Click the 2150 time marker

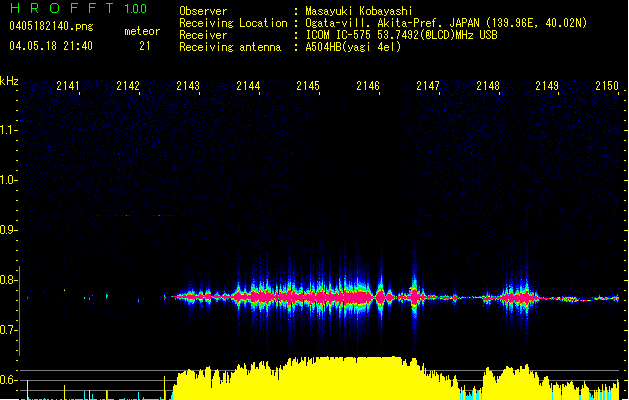(607, 86)
